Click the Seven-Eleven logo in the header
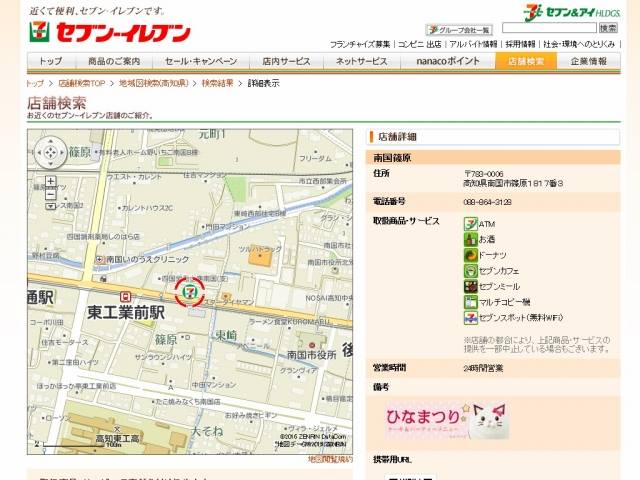640x480 pixels. 110,32
